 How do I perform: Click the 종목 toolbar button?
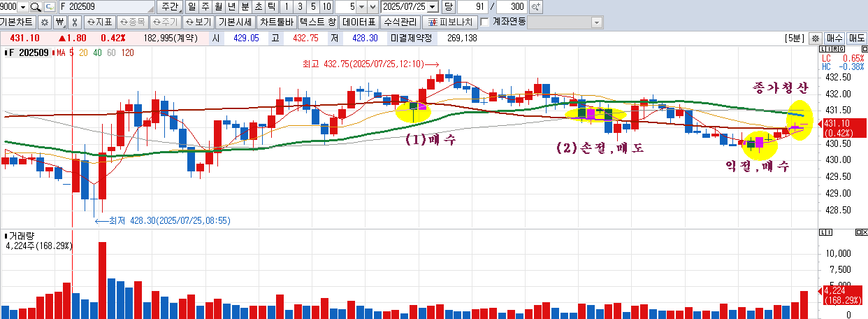(x=132, y=22)
